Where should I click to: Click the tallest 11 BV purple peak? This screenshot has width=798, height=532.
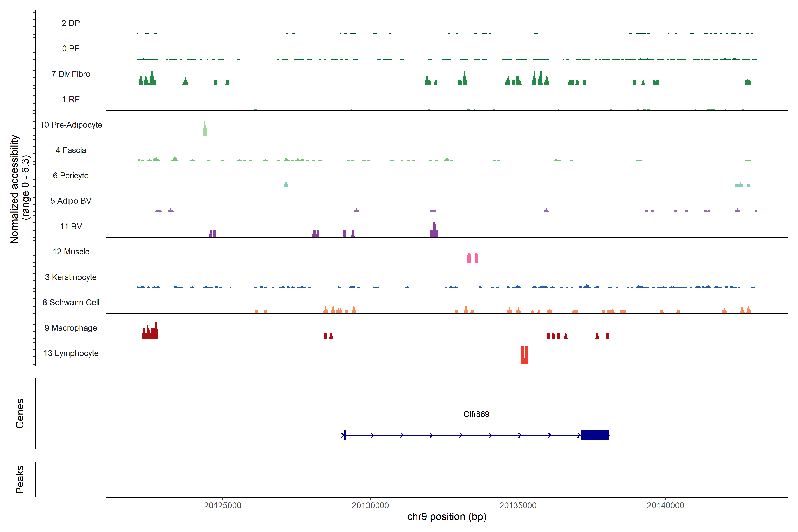pos(434,230)
